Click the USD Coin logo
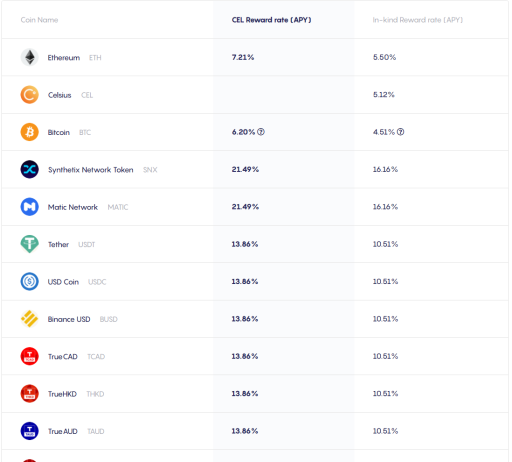512x462 pixels. 30,281
